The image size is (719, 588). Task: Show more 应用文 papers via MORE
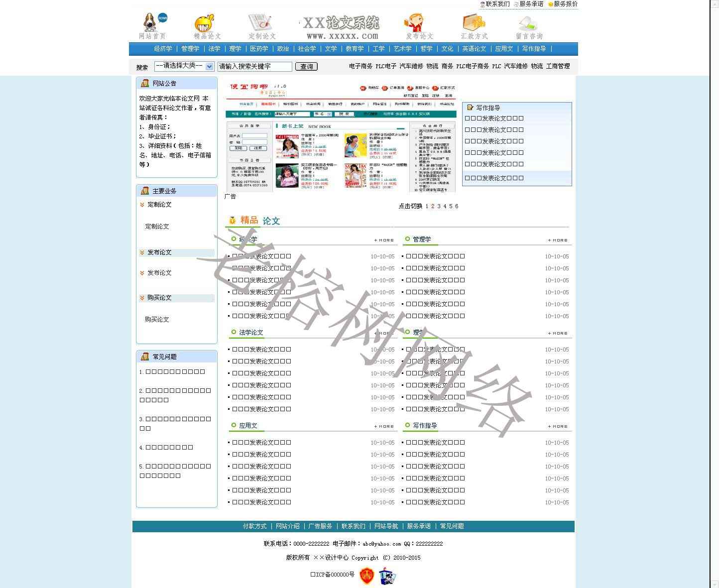[x=384, y=426]
